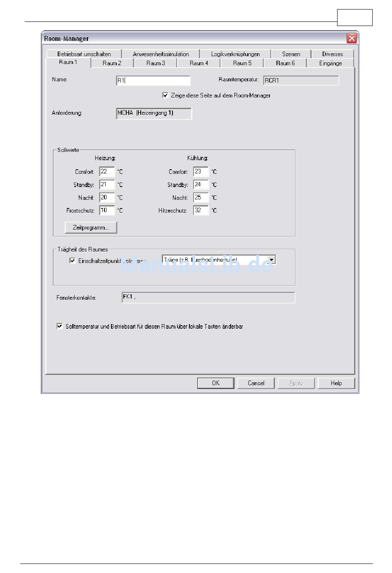The width and height of the screenshot is (392, 573).
Task: Open the Diverses tab
Action: point(333,54)
